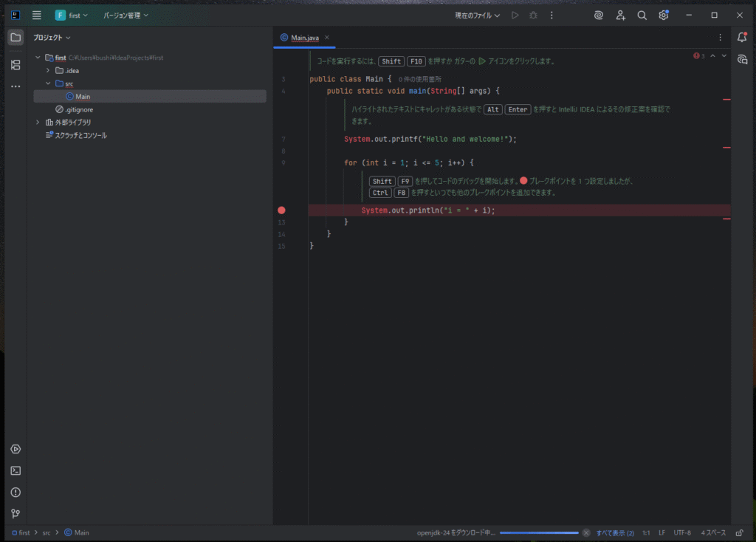Show all background tasks link
The image size is (756, 542).
615,533
